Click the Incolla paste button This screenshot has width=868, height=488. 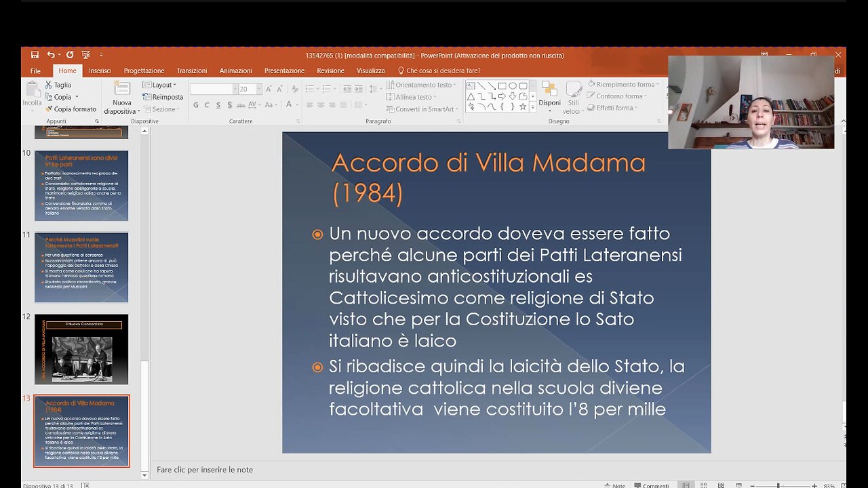tap(32, 95)
